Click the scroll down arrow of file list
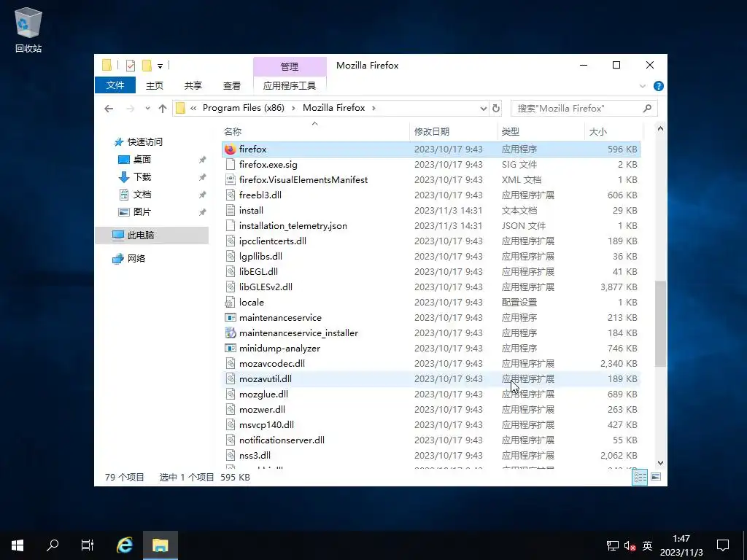This screenshot has width=747, height=560. [x=660, y=463]
